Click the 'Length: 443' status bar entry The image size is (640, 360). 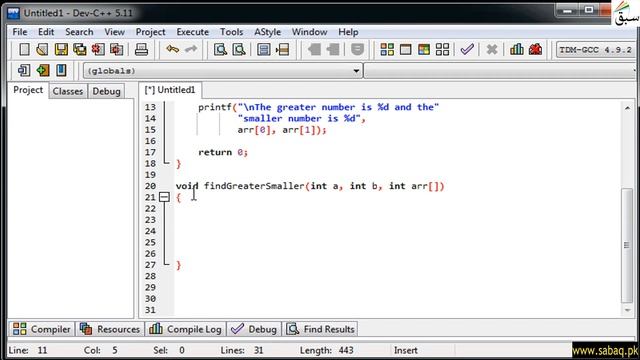[327, 350]
